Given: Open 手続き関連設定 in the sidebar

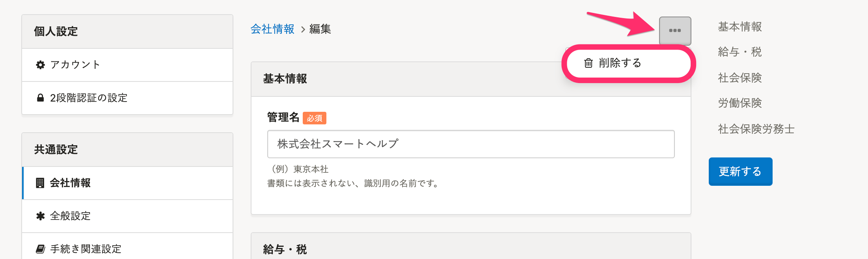Looking at the screenshot, I should (127, 246).
